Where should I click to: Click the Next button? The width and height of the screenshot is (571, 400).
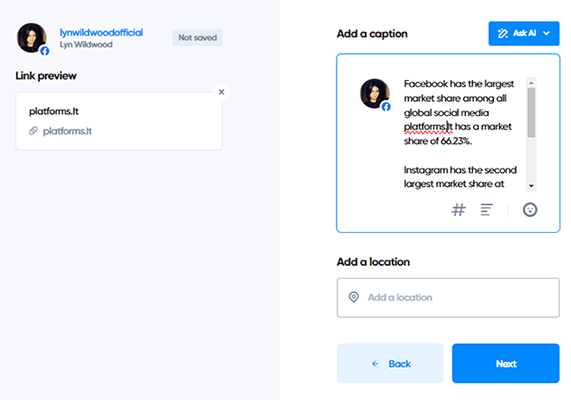(506, 363)
